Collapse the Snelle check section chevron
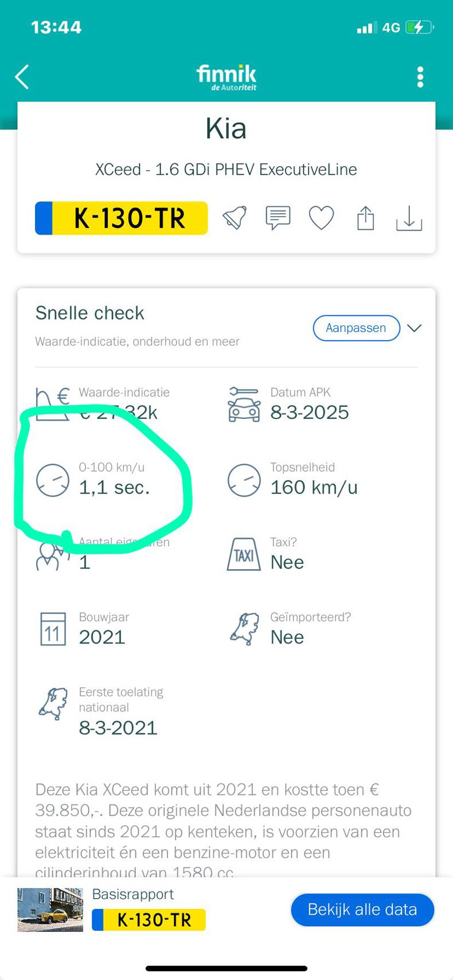The width and height of the screenshot is (453, 980). pyautogui.click(x=415, y=328)
